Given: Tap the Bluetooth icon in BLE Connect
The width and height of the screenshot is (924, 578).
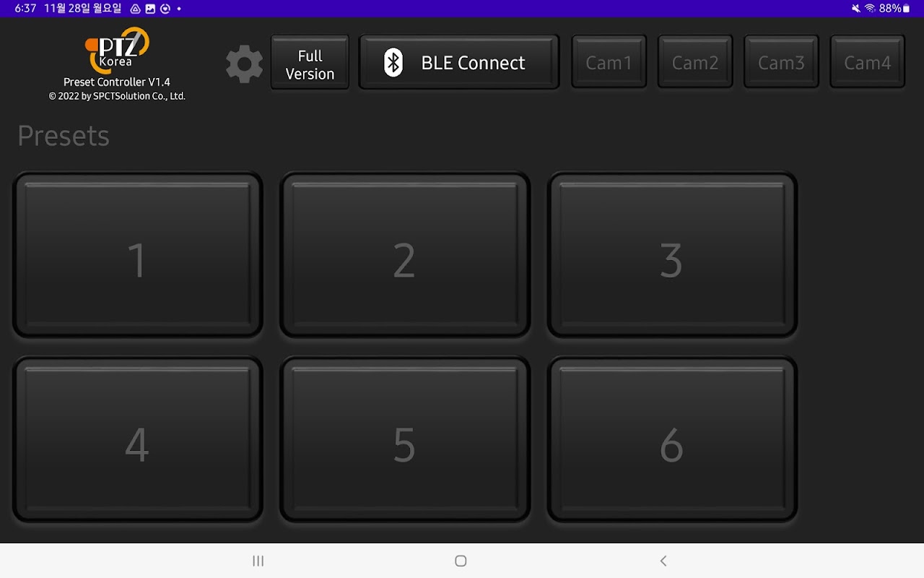Looking at the screenshot, I should [x=393, y=63].
